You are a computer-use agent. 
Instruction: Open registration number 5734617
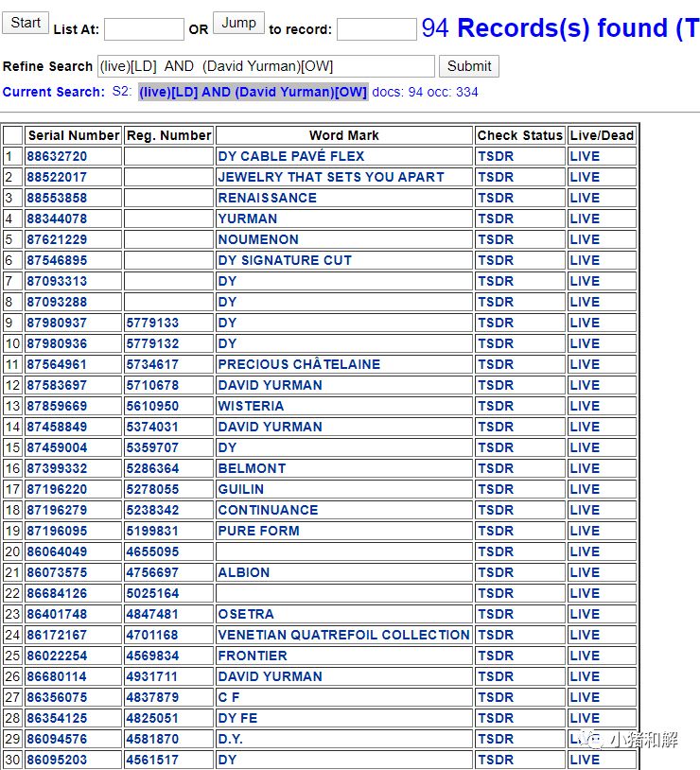coord(153,364)
